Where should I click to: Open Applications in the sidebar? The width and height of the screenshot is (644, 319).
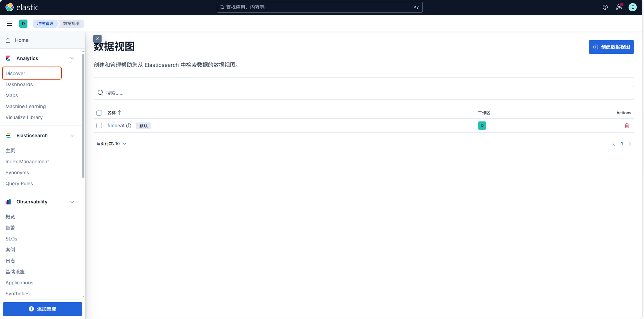20,283
